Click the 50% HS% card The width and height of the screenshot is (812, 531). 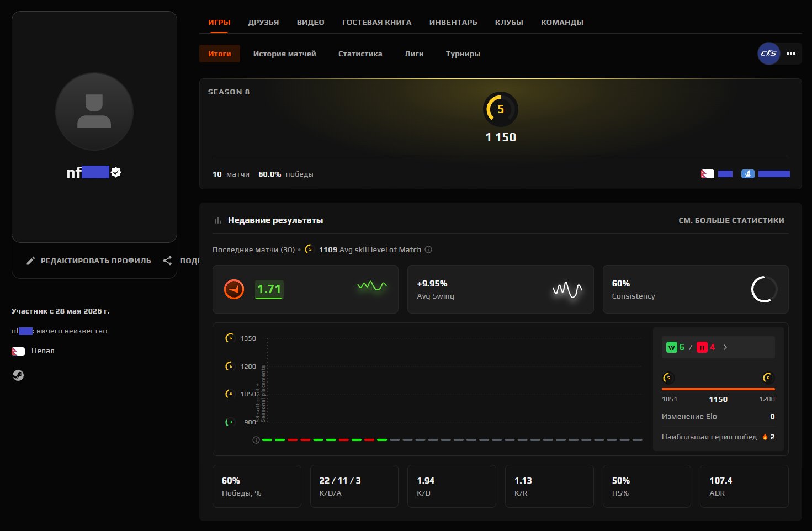point(647,486)
